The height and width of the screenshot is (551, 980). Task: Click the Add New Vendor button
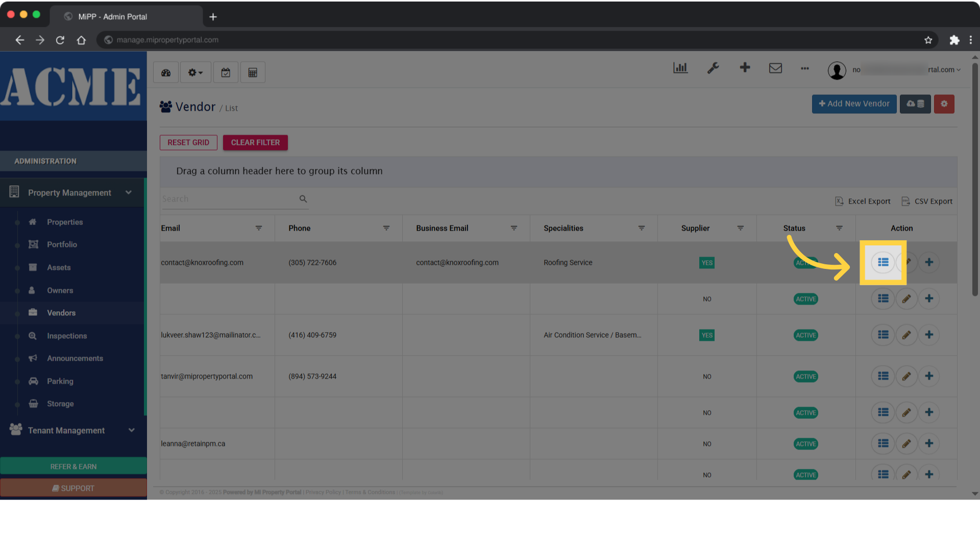854,104
